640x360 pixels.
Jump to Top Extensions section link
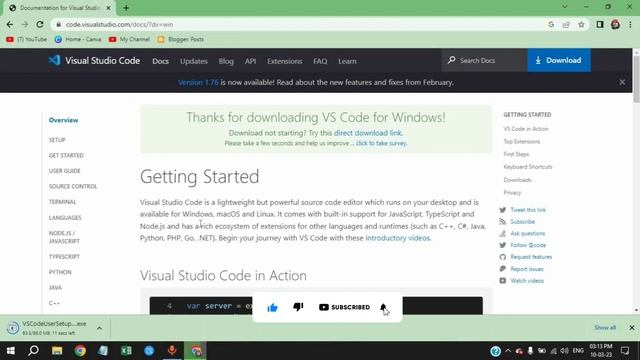[x=522, y=141]
